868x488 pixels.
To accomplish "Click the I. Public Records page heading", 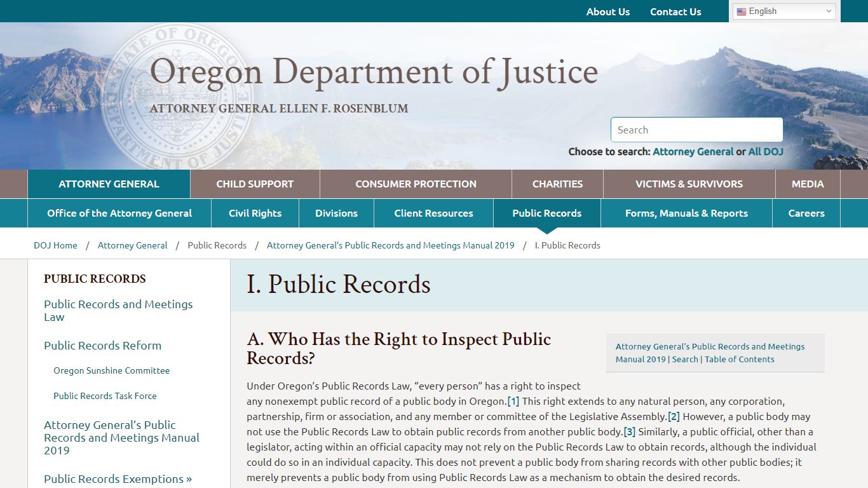I will [x=338, y=285].
